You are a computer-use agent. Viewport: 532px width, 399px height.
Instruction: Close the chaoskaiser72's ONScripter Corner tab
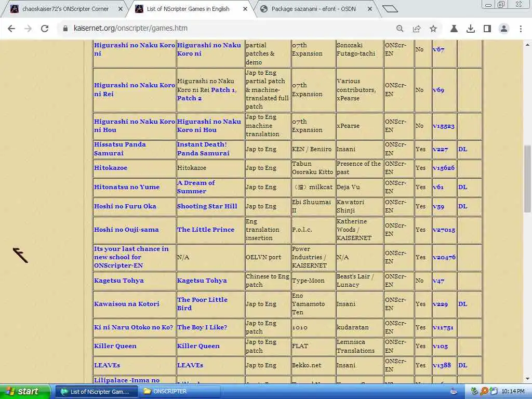(120, 9)
